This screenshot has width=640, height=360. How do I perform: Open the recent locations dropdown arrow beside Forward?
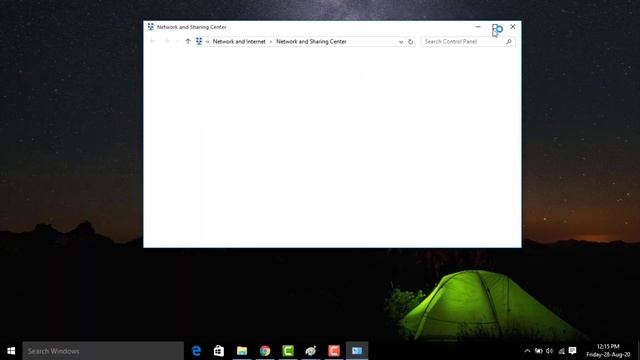pyautogui.click(x=177, y=42)
